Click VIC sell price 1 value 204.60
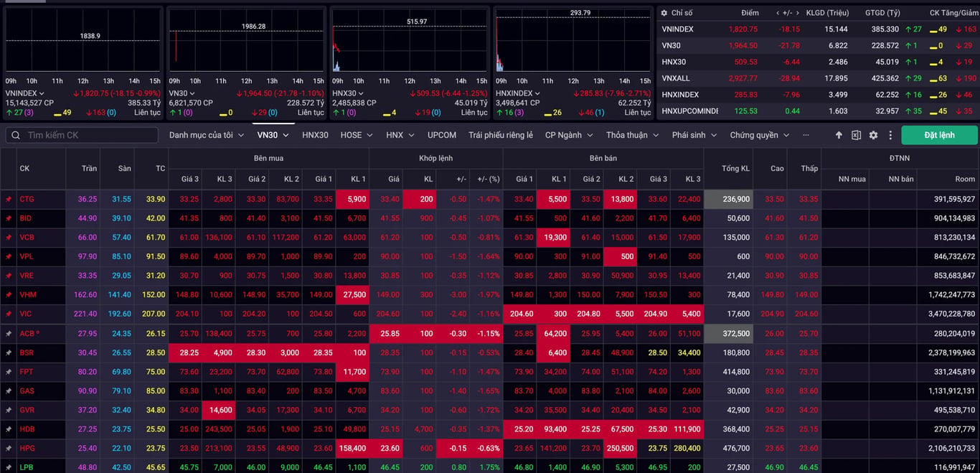 pos(522,314)
